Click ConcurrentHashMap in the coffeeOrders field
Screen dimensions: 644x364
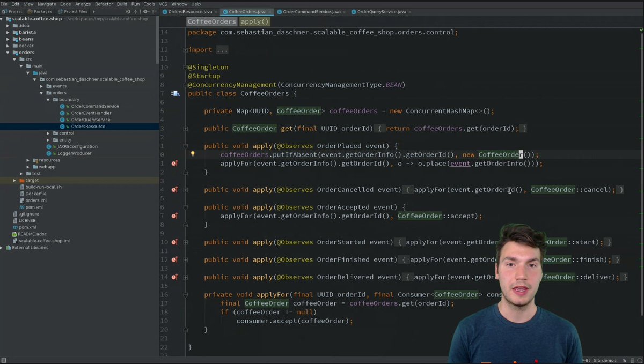click(440, 111)
